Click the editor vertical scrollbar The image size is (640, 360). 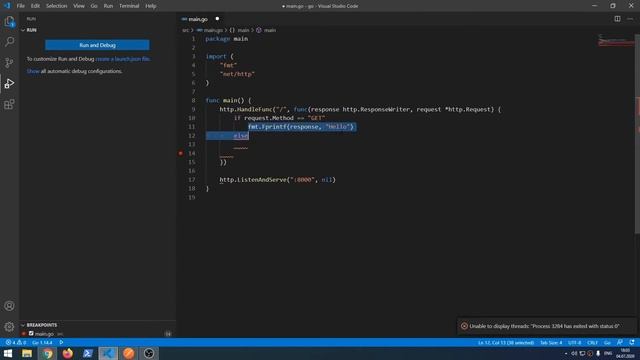pos(637,135)
